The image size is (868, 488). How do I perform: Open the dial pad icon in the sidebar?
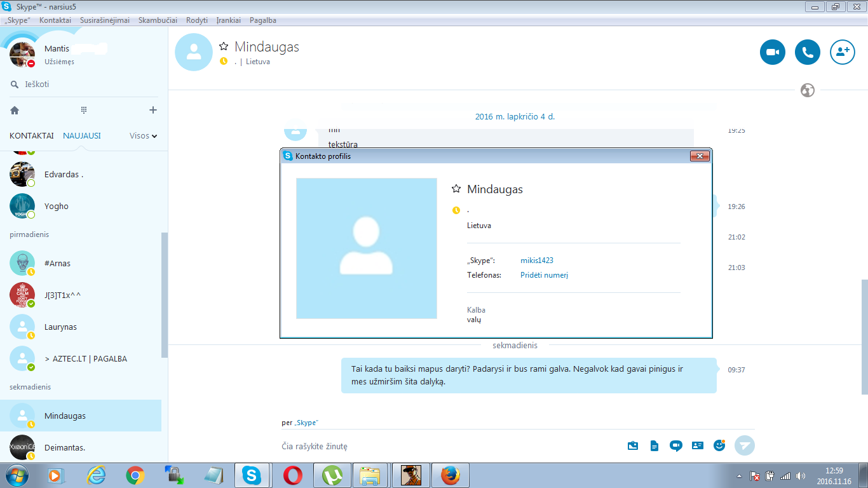84,110
